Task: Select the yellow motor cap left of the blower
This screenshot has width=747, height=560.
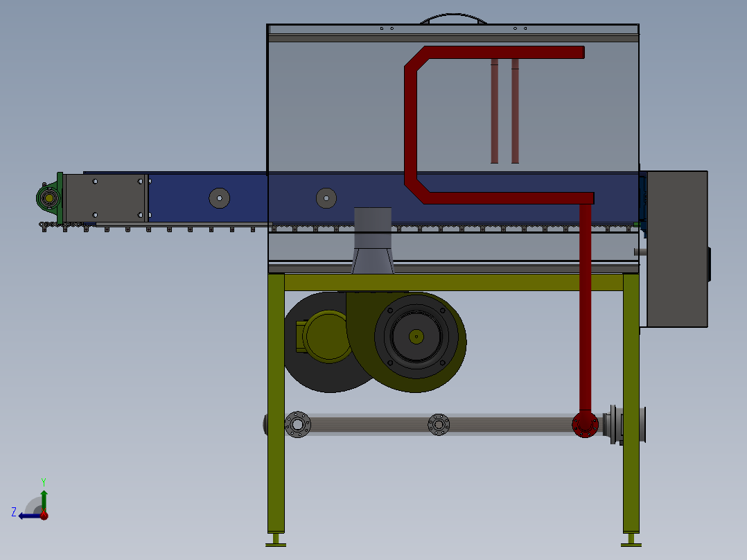Action: [x=326, y=336]
